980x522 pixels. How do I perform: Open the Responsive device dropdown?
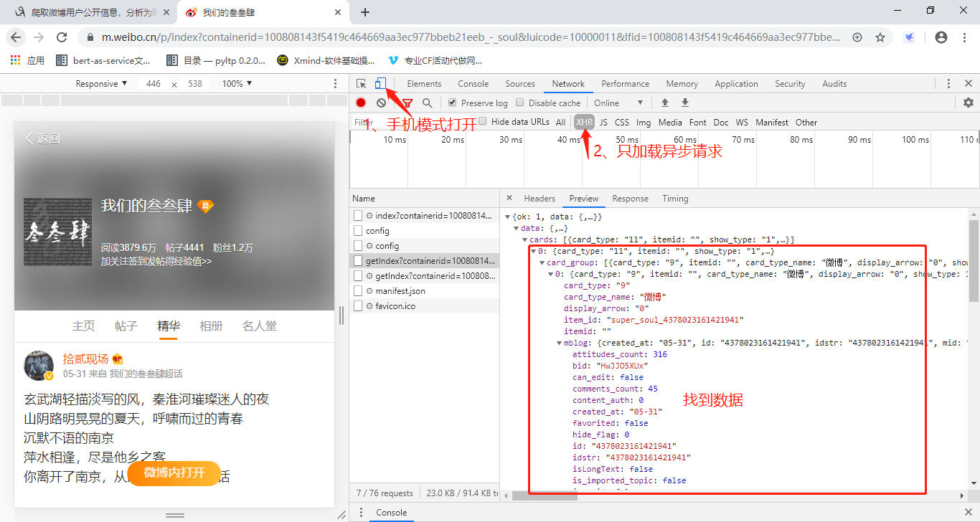tap(101, 84)
